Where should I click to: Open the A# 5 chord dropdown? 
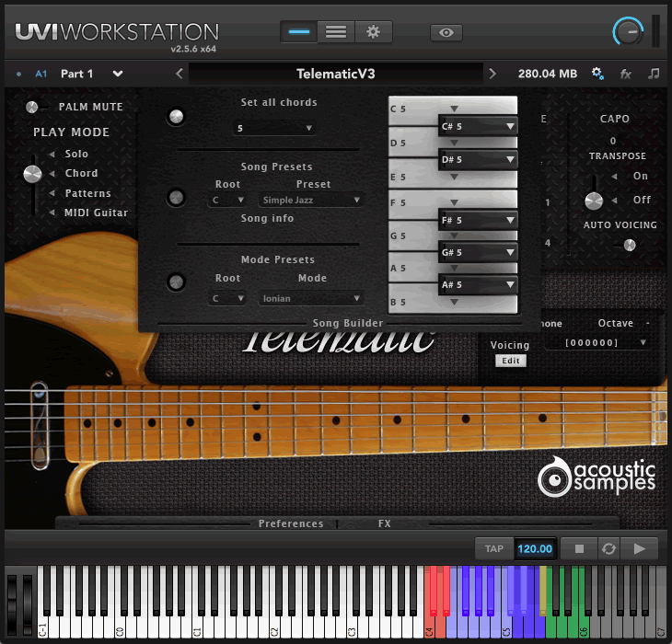pos(478,285)
